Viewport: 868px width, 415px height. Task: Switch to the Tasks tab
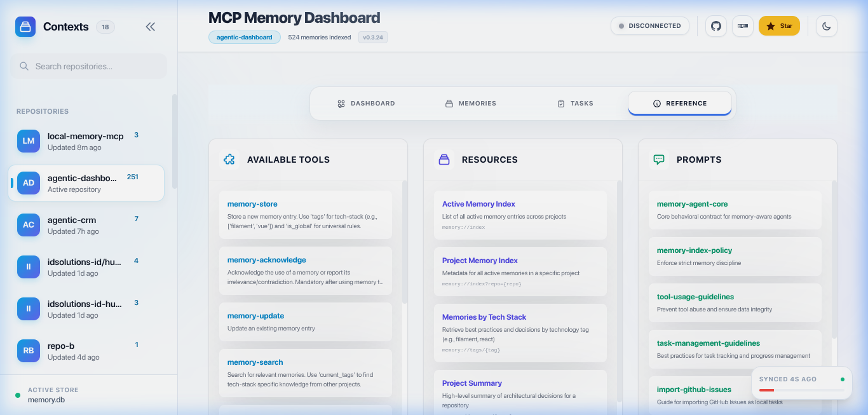(575, 104)
